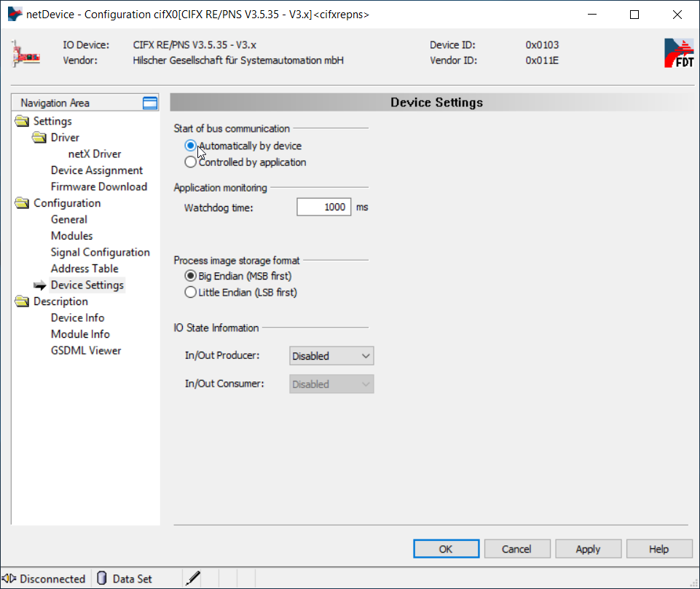Select Controlled by application option

coord(191,162)
